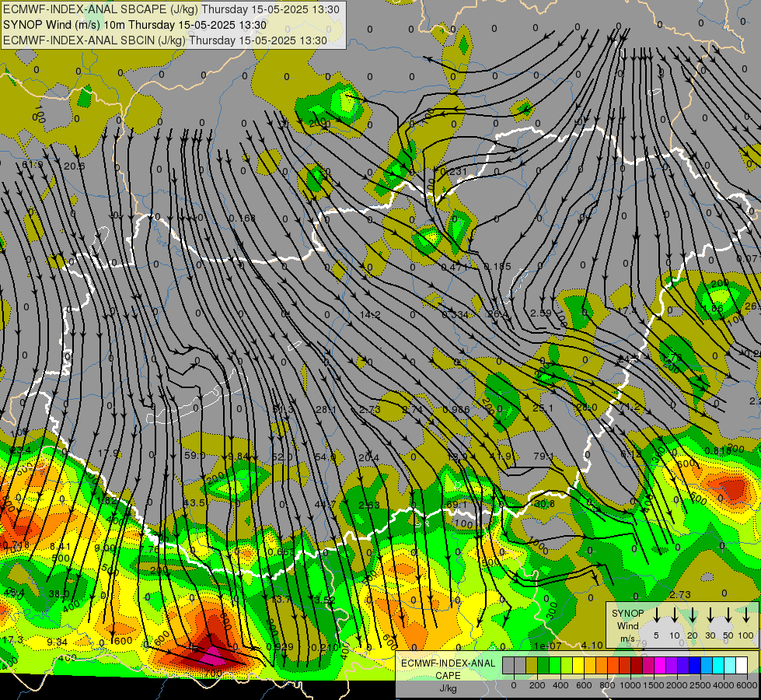Click the '61.9' value on map
Image resolution: width=761 pixels, height=700 pixels.
(33, 165)
